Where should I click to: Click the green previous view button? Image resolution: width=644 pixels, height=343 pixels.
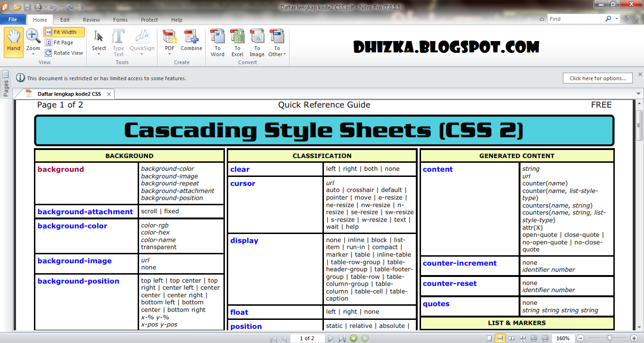(x=353, y=338)
